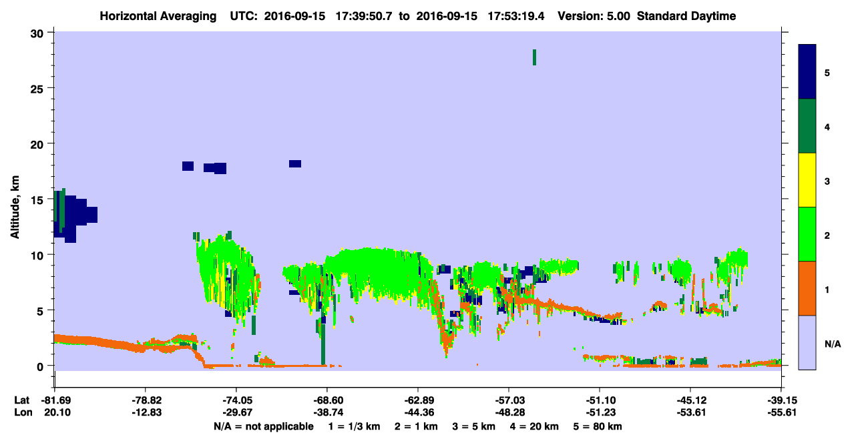The height and width of the screenshot is (445, 868).
Task: Click the start time '17:39:50.7'
Action: pos(363,16)
